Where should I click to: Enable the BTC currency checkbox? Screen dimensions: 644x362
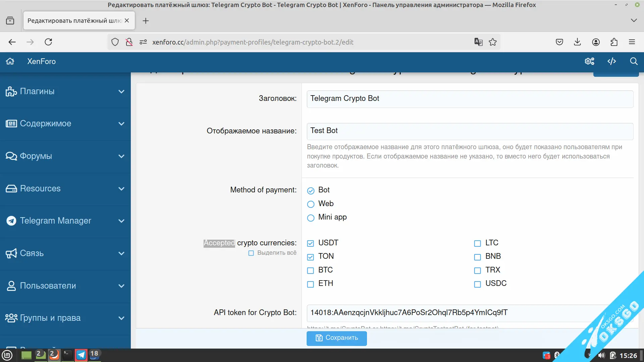311,270
